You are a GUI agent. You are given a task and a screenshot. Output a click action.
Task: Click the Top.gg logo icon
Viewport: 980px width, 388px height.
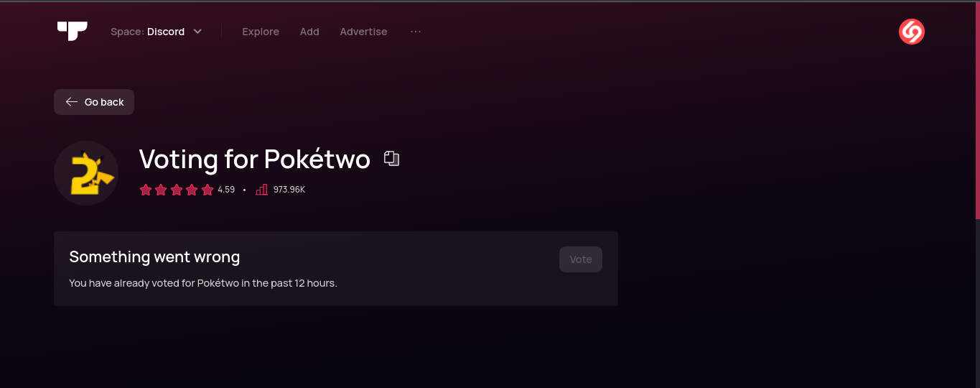[72, 31]
